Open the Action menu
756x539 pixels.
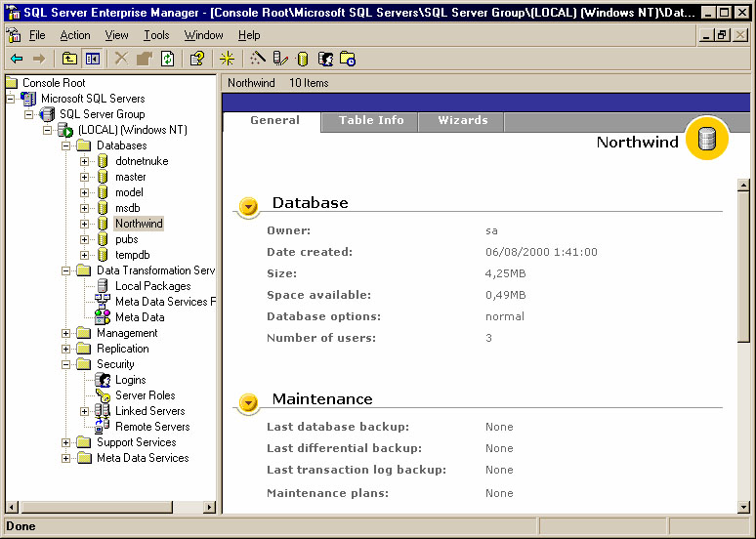pos(75,35)
